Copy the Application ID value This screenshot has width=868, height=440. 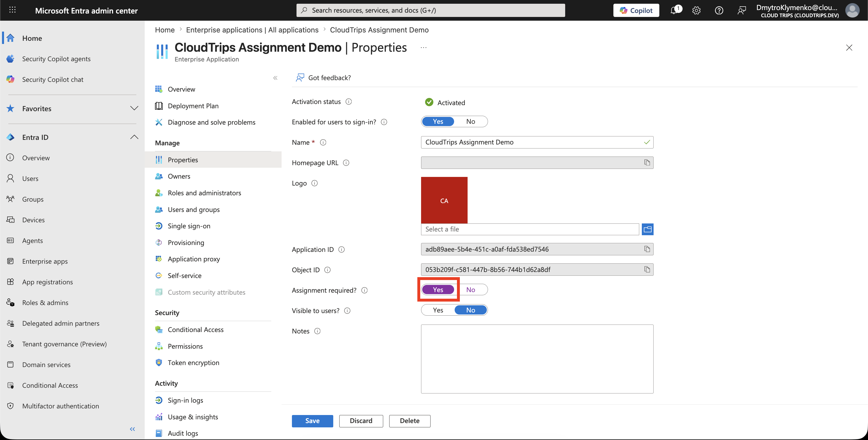point(647,249)
